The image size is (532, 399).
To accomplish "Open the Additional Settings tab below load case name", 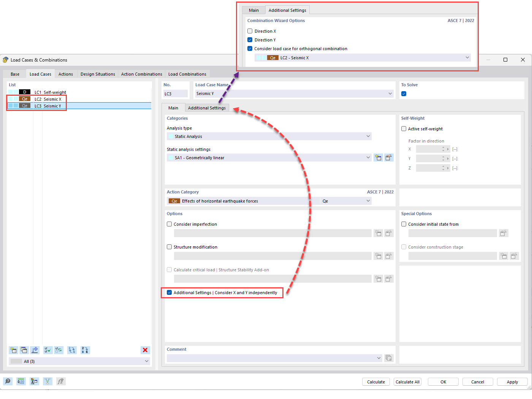I will pyautogui.click(x=207, y=108).
